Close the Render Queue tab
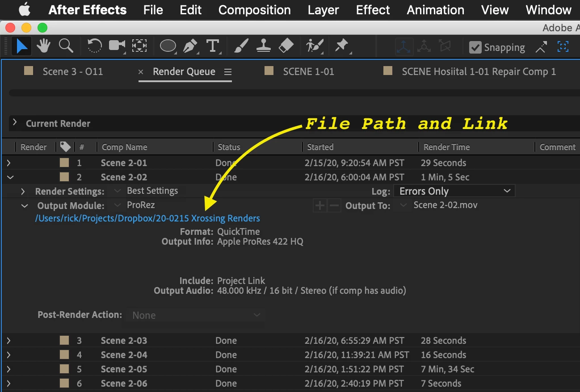 coord(141,72)
